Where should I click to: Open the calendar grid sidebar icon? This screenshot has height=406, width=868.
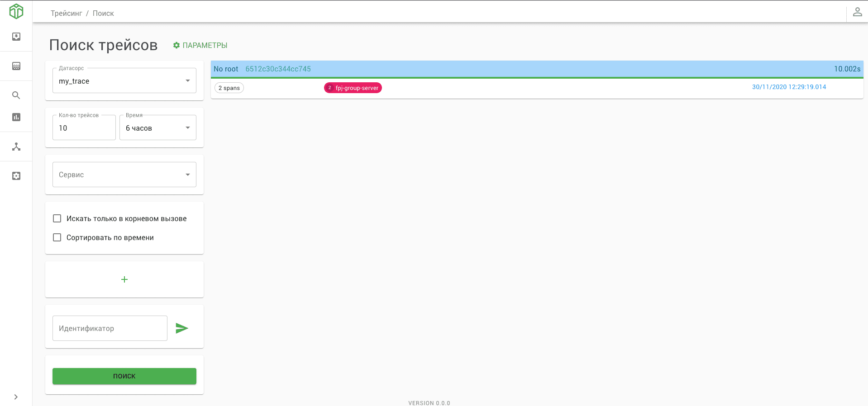16,66
